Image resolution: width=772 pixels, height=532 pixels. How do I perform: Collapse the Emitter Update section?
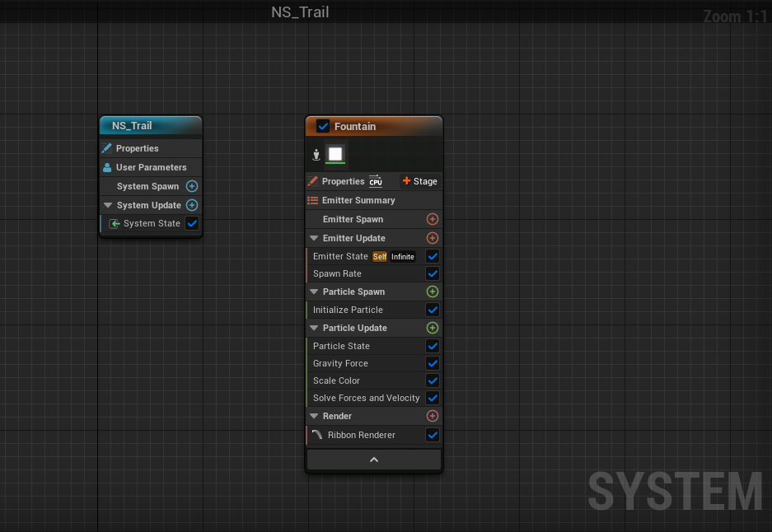point(314,238)
